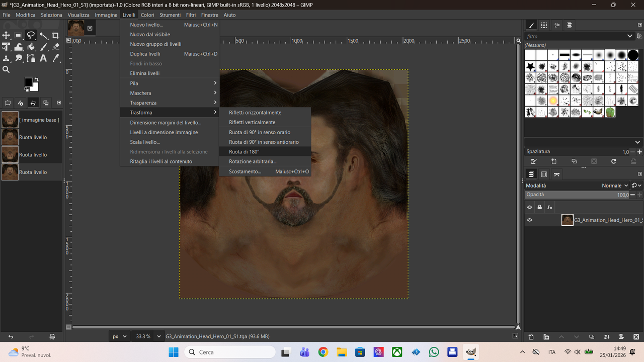Image resolution: width=644 pixels, height=362 pixels.
Task: Expand the Pila submenu
Action: pos(170,83)
